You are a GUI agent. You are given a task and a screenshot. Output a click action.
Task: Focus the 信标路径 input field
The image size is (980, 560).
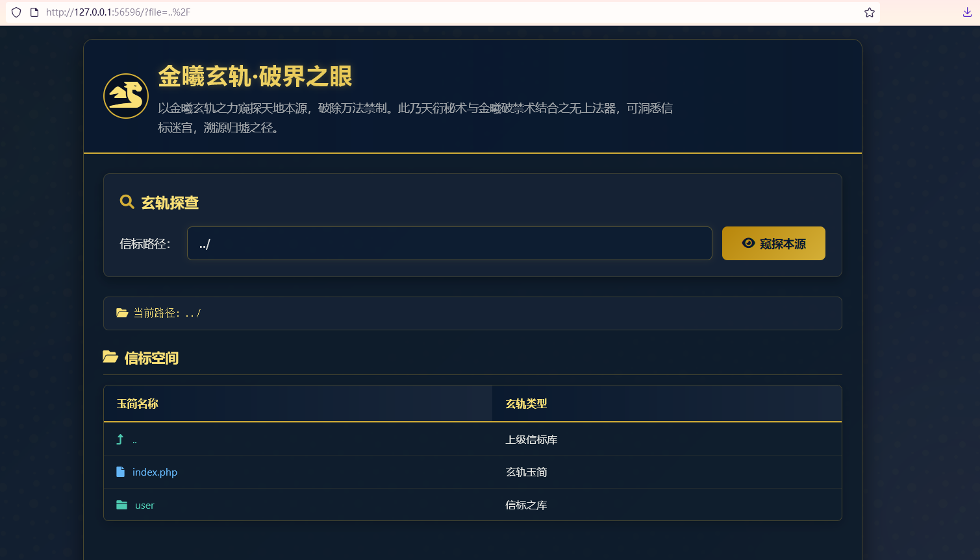(449, 243)
